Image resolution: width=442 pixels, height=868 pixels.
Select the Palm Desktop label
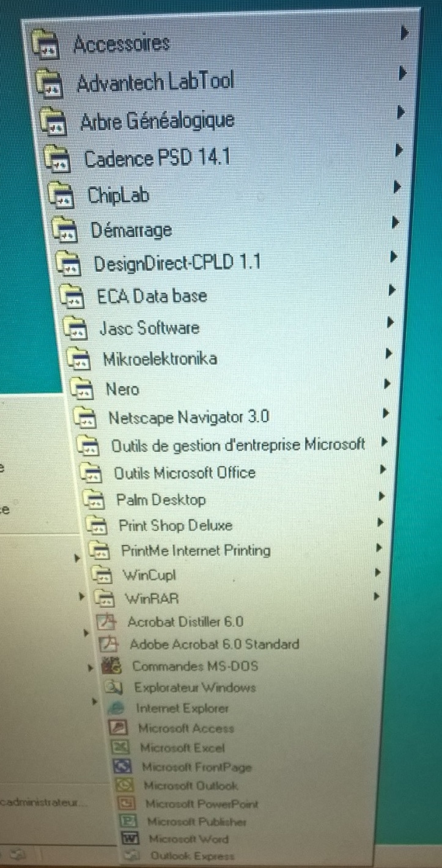161,500
